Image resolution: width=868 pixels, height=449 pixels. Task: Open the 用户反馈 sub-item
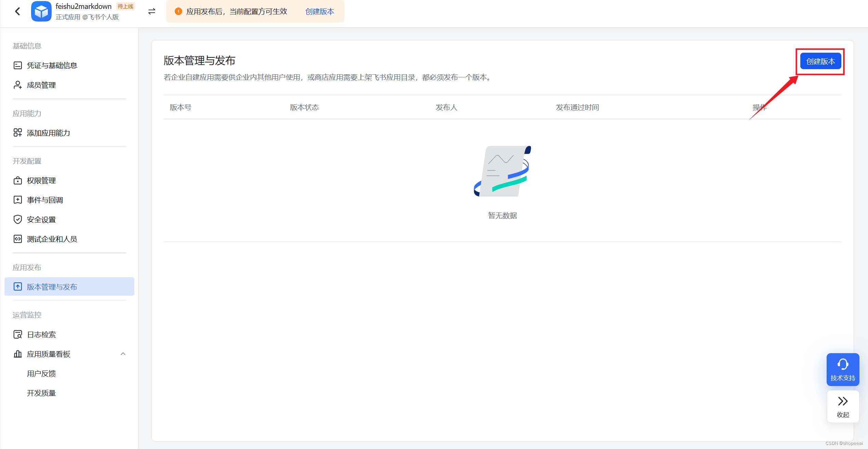tap(41, 373)
